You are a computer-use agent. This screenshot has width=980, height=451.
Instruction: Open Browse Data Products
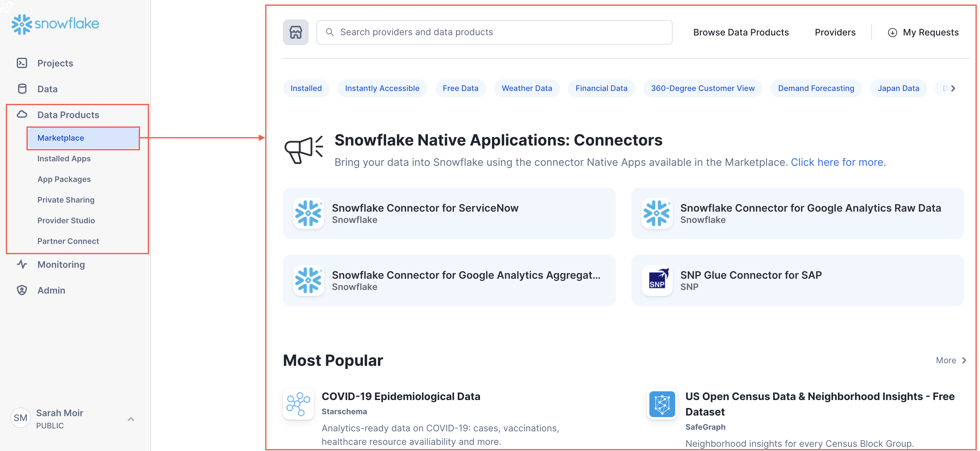click(x=741, y=32)
